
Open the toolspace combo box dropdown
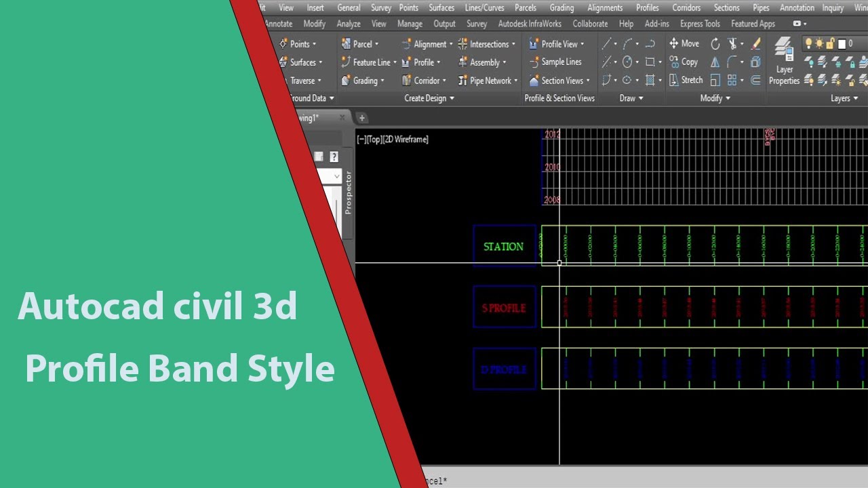[336, 176]
